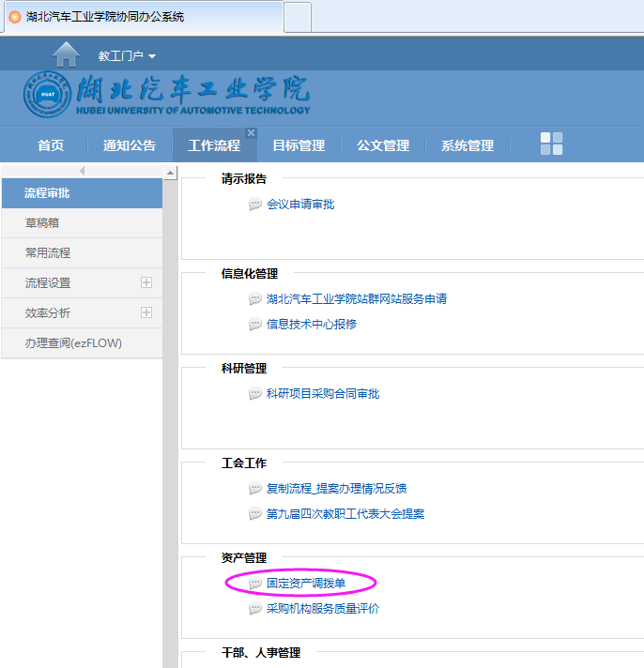Open the 采购机构服务质量评价 link

(323, 608)
